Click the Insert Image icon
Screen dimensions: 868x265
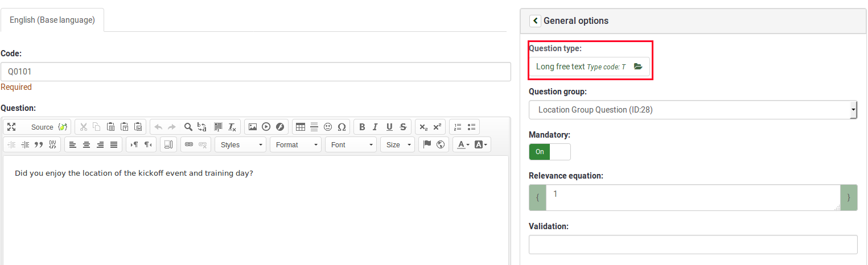click(x=252, y=127)
